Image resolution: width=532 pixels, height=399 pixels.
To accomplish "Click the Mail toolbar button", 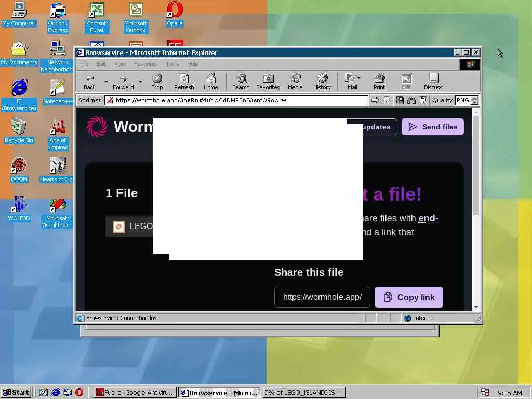I will 351,82.
